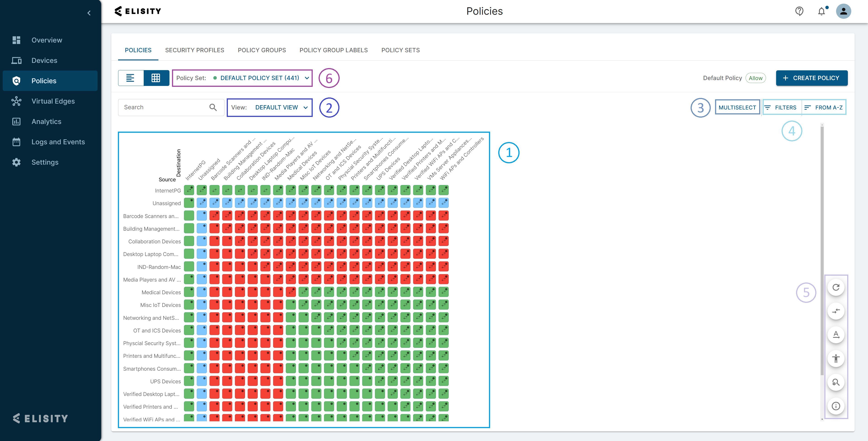Collapse the left sidebar chevron
868x441 pixels.
tap(89, 13)
